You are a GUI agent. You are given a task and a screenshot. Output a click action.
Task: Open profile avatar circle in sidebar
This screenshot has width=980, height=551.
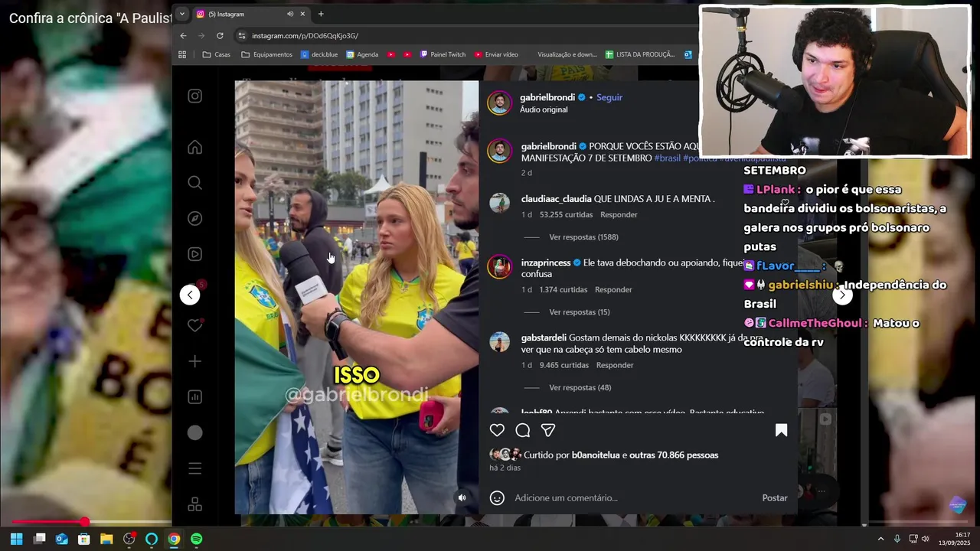click(x=195, y=432)
